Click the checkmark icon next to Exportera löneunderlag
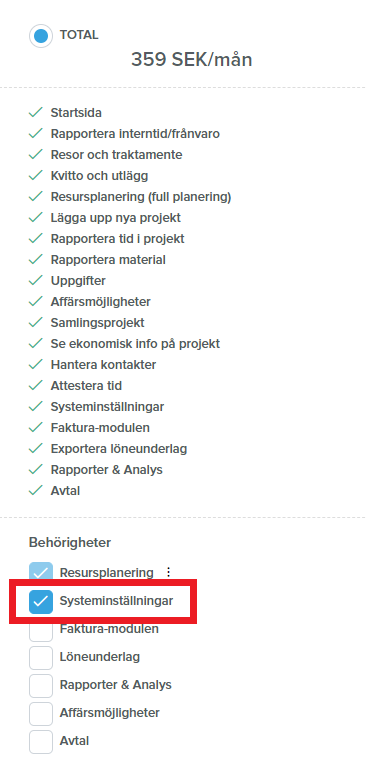The image size is (366, 774). (36, 449)
